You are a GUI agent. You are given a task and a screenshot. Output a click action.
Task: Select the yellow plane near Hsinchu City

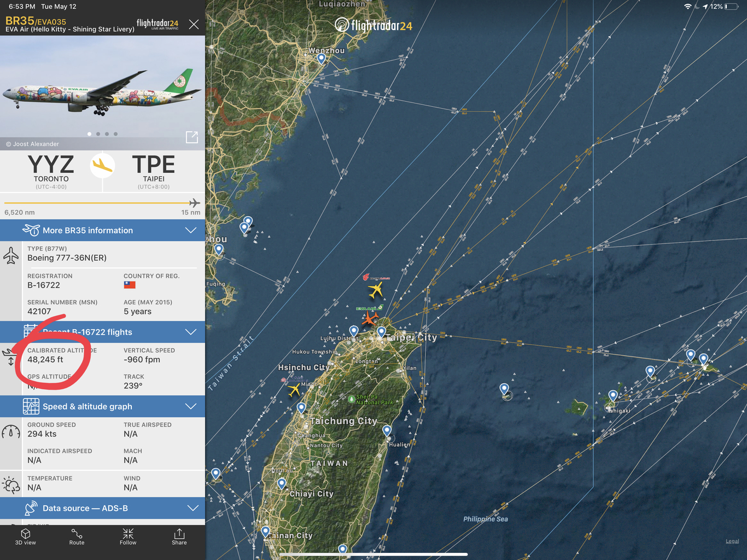[294, 389]
